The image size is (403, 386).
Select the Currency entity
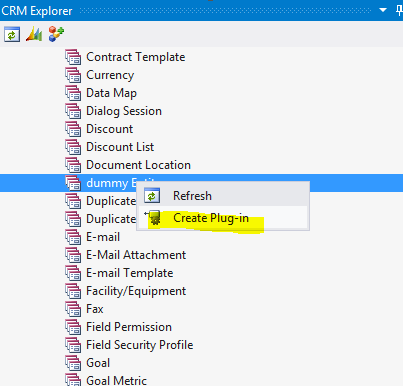click(110, 75)
